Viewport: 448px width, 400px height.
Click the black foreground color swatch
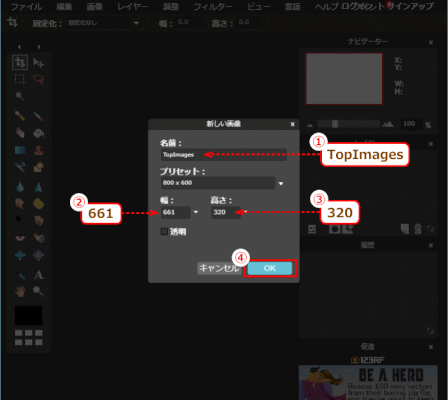click(x=28, y=315)
